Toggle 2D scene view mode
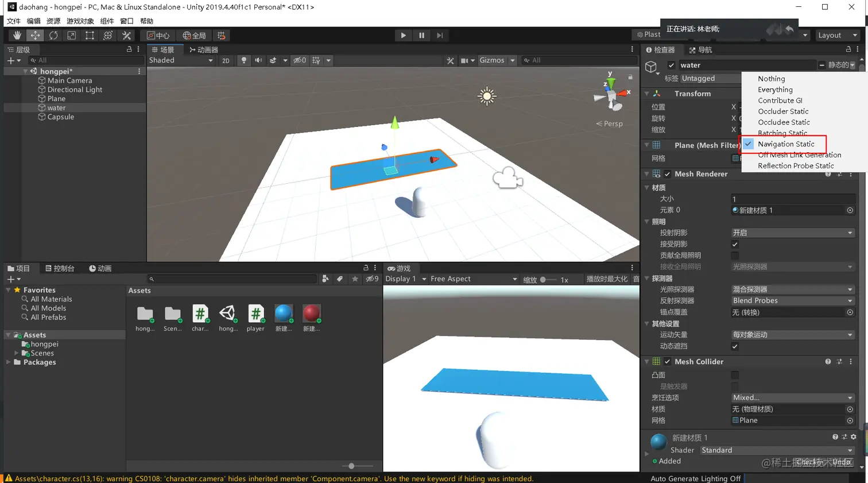 tap(226, 60)
